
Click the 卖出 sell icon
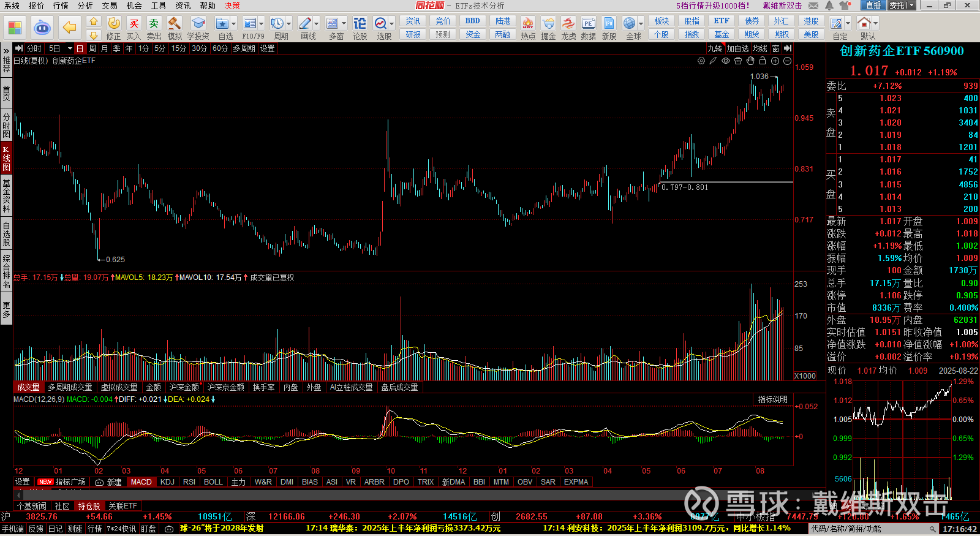154,23
